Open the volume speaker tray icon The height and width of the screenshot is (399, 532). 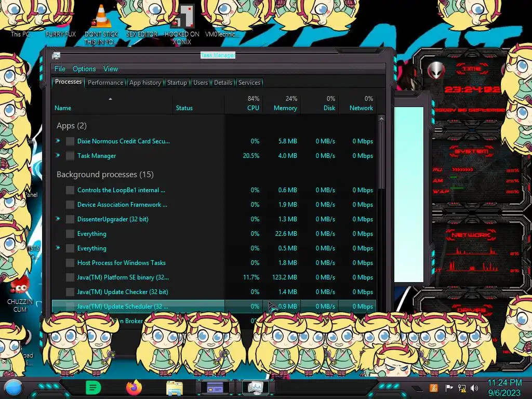(474, 388)
